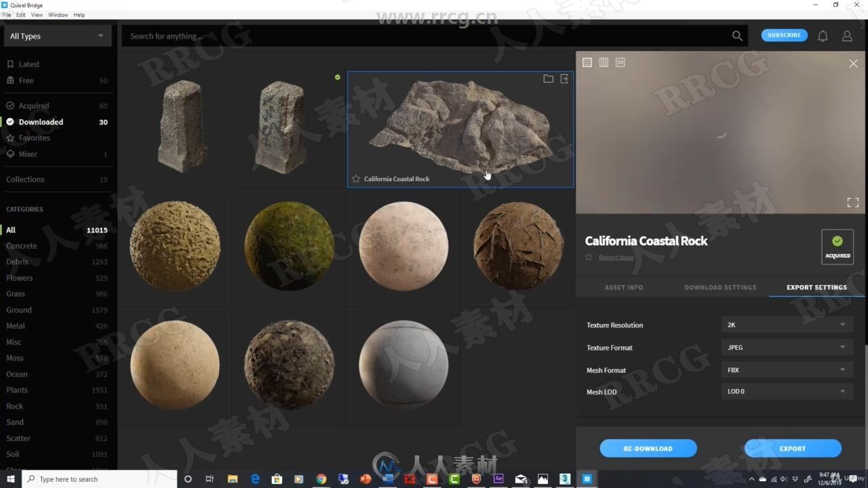The image size is (868, 488).
Task: Open Mesh LOD dropdown
Action: click(786, 391)
